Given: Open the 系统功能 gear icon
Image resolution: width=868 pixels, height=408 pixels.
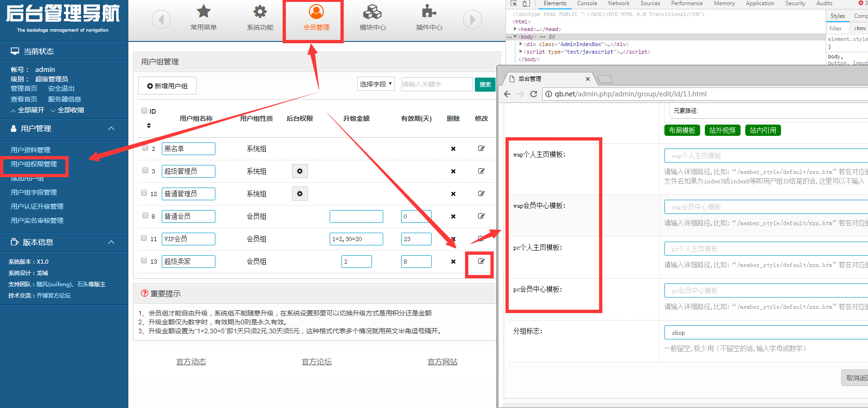Looking at the screenshot, I should [x=260, y=12].
